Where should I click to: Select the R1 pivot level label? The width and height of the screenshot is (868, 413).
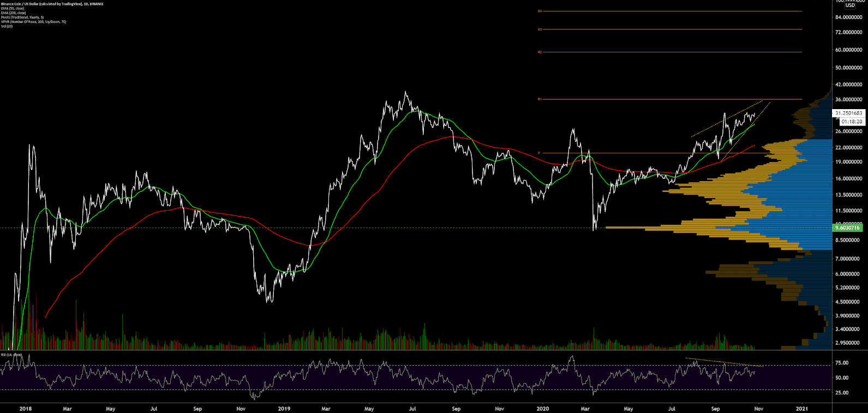pos(540,99)
